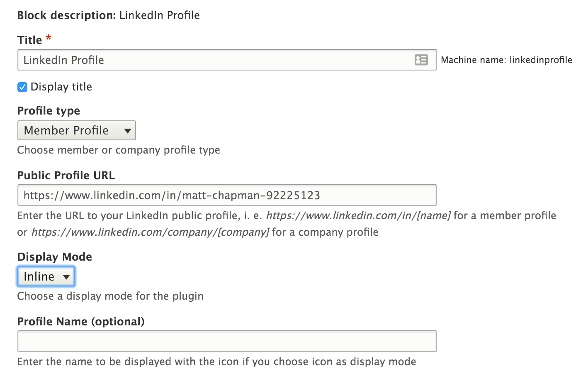Click the italicized example member profile URL
The width and height of the screenshot is (588, 381).
(360, 215)
